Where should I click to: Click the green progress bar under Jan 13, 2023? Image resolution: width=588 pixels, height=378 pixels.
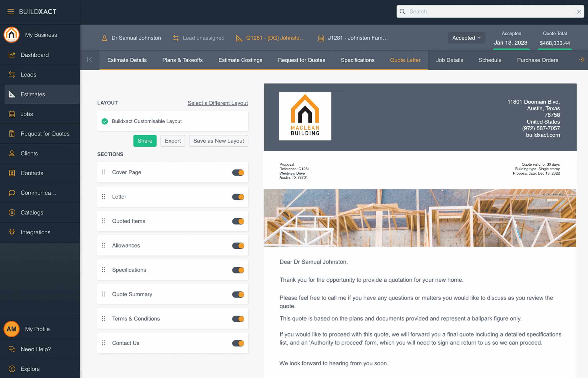pos(511,50)
